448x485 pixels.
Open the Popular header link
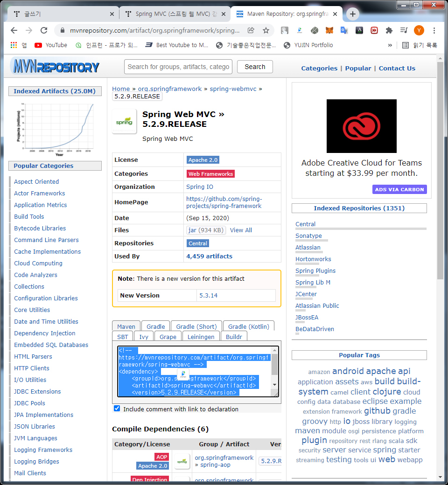point(358,69)
